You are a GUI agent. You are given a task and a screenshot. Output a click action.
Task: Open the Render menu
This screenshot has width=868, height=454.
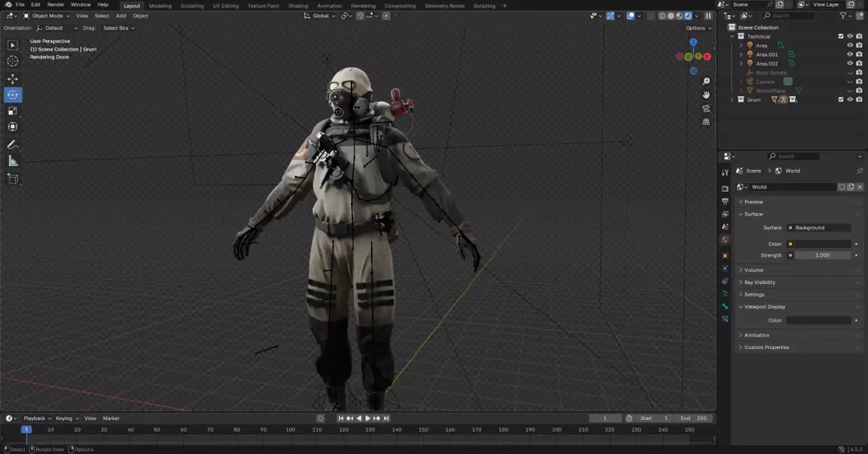(56, 5)
